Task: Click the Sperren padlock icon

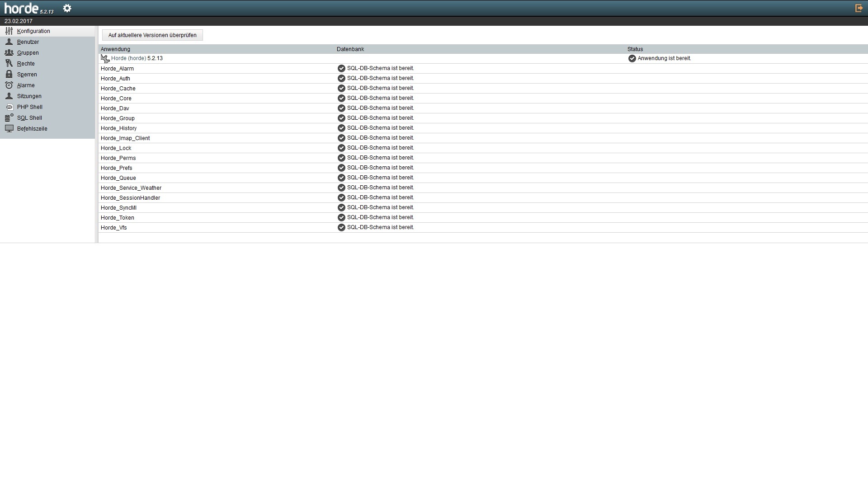Action: pos(9,74)
